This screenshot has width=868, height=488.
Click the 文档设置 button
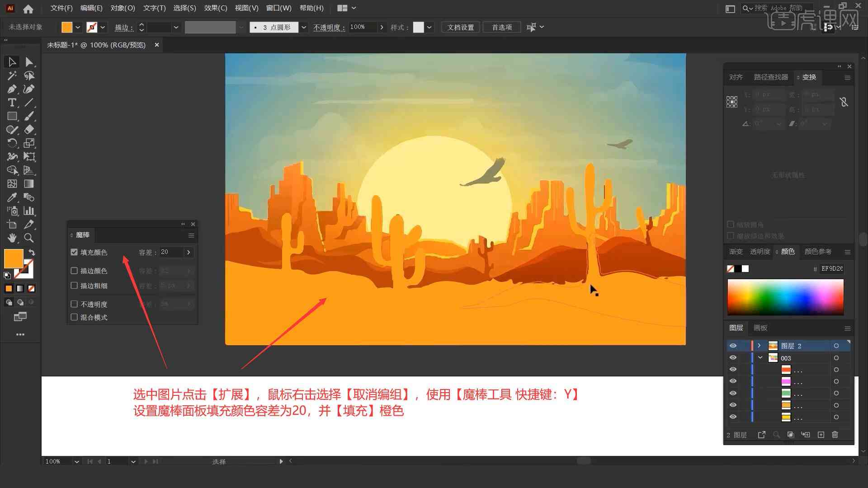(464, 27)
